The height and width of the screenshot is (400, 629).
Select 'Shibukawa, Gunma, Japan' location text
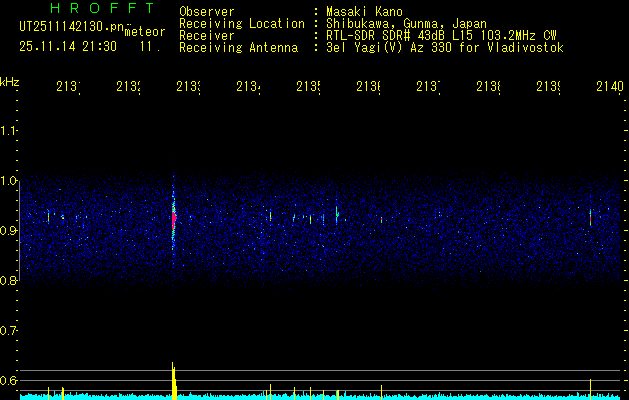(406, 24)
